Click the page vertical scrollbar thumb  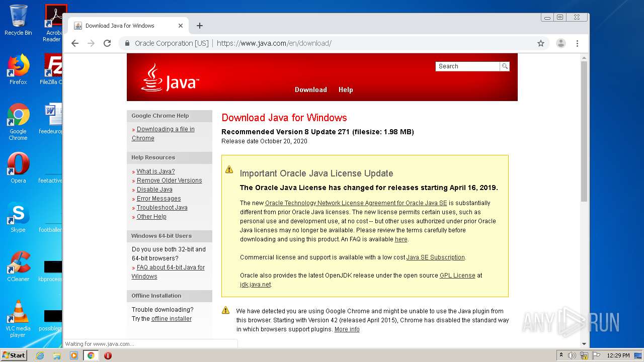(584, 131)
